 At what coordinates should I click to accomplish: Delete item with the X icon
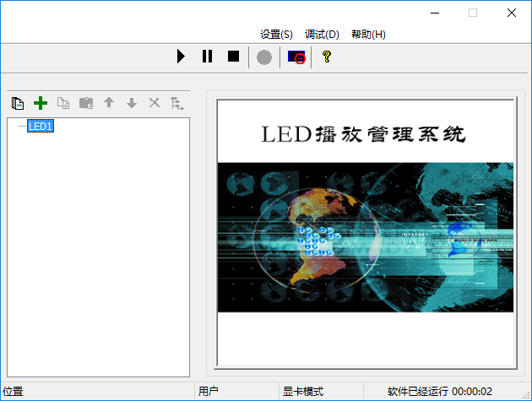[155, 102]
